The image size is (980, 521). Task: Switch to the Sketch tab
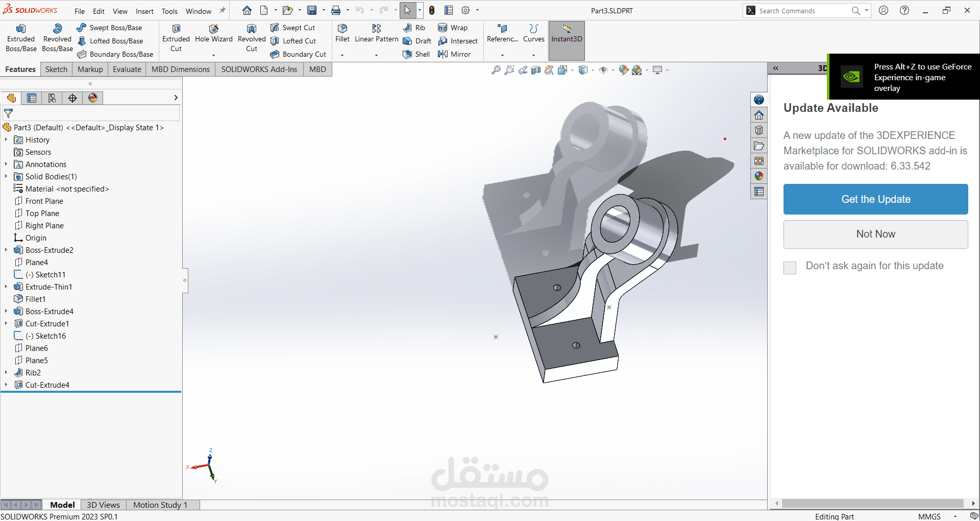point(56,69)
